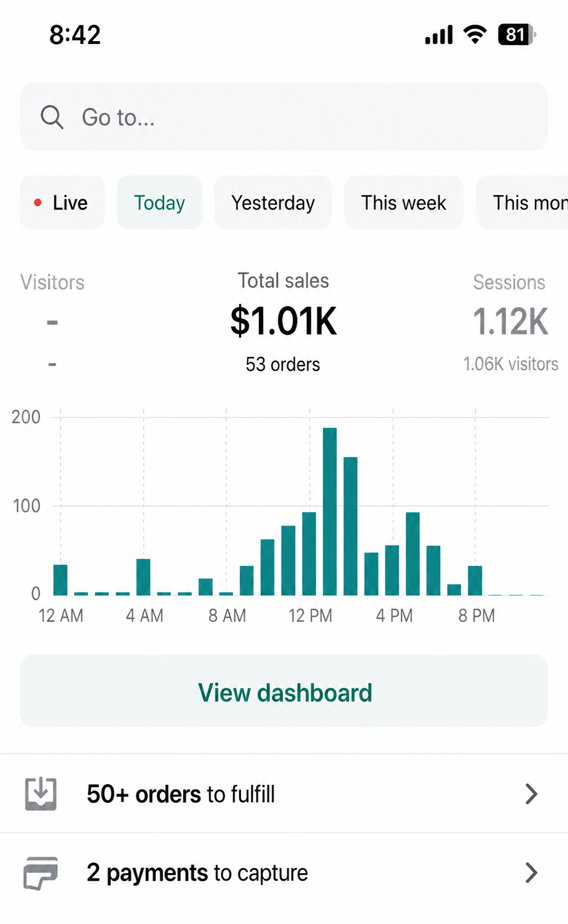
Task: Open View dashboard button
Action: 284,691
